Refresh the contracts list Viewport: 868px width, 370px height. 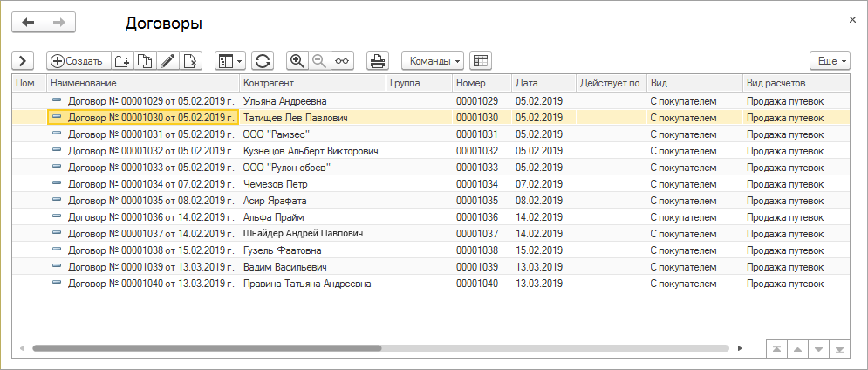pos(263,61)
